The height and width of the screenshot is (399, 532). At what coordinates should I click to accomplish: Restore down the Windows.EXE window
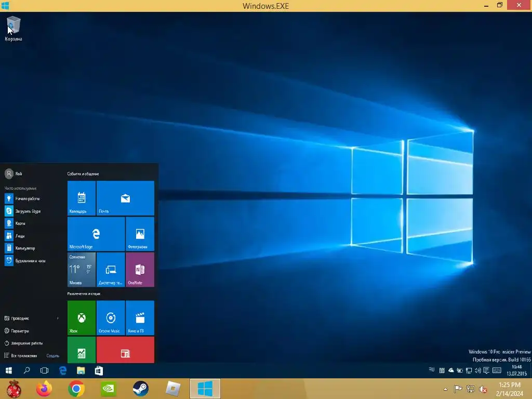coord(499,5)
